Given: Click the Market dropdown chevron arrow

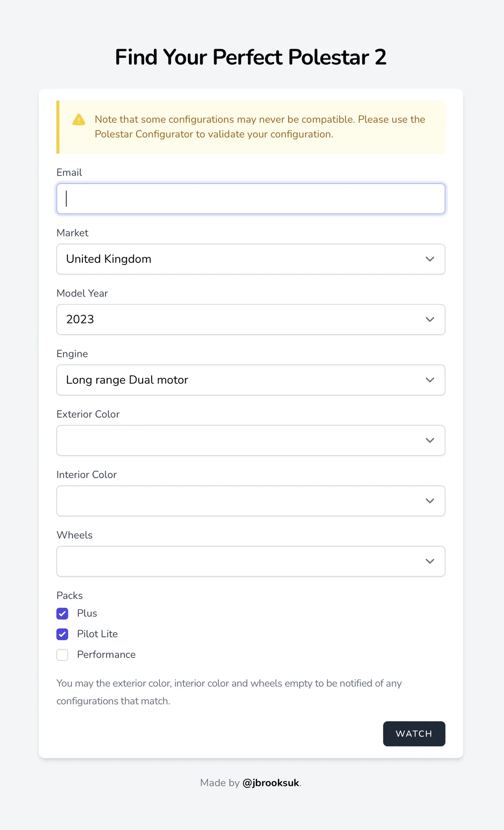Looking at the screenshot, I should pyautogui.click(x=430, y=259).
